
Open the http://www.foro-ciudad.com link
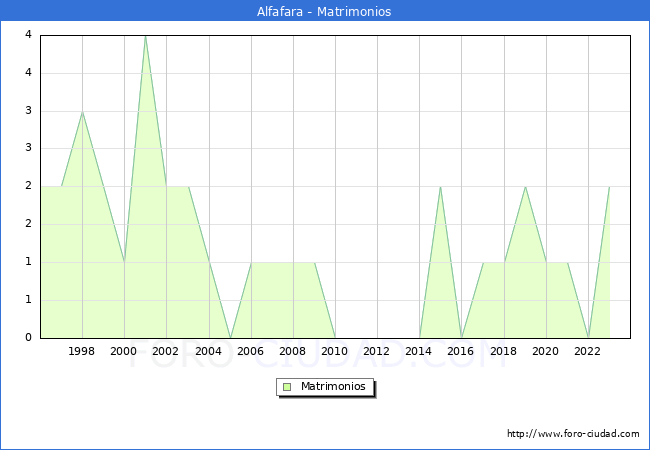pyautogui.click(x=573, y=434)
